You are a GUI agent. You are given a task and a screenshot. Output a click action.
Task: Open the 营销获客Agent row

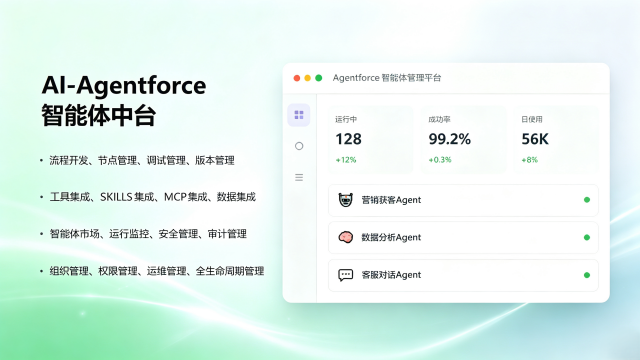tap(463, 200)
